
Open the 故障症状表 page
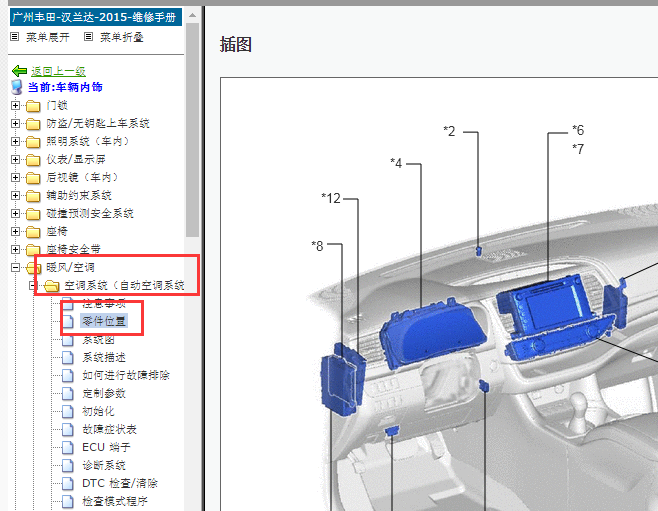(109, 430)
